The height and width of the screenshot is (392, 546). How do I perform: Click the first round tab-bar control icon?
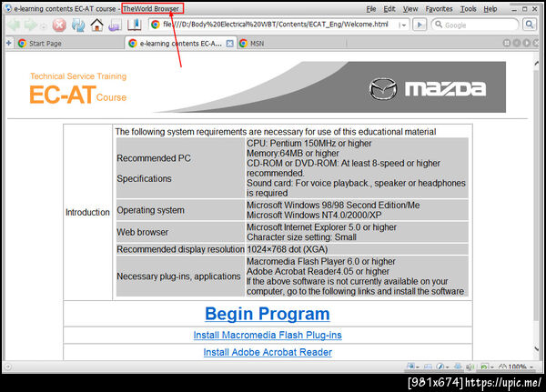tap(507, 43)
